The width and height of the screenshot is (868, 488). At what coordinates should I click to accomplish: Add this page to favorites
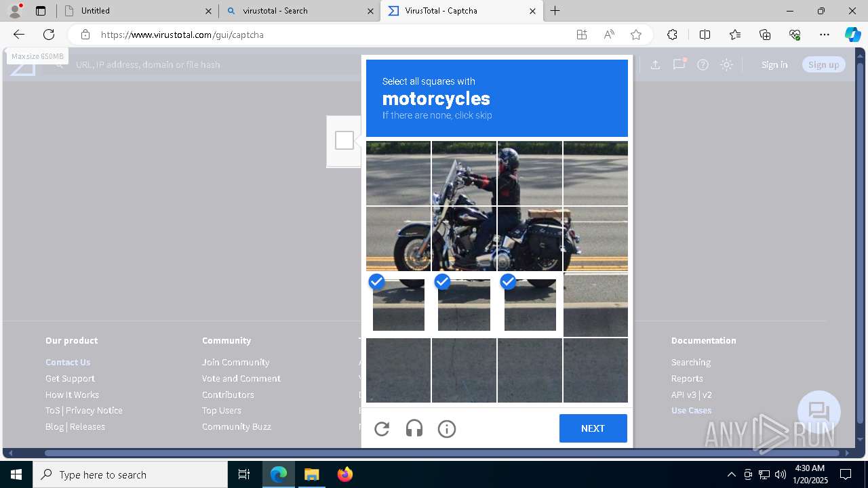coord(636,35)
